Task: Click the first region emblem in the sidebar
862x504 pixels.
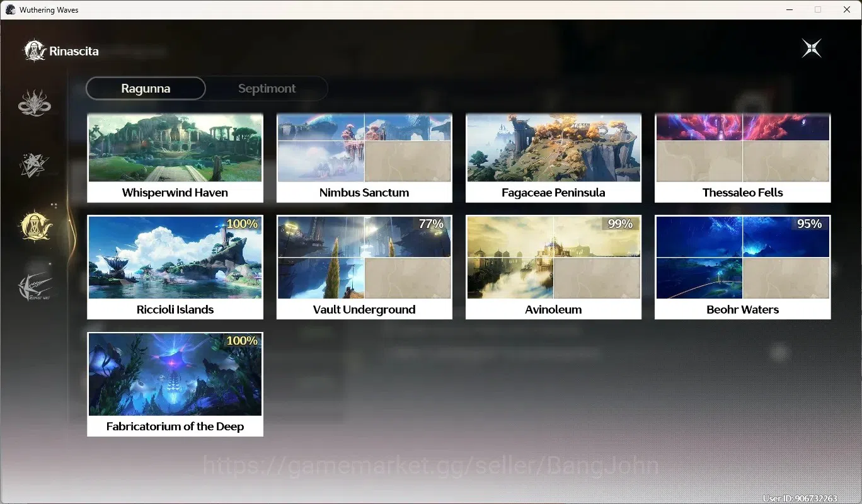Action: (34, 103)
